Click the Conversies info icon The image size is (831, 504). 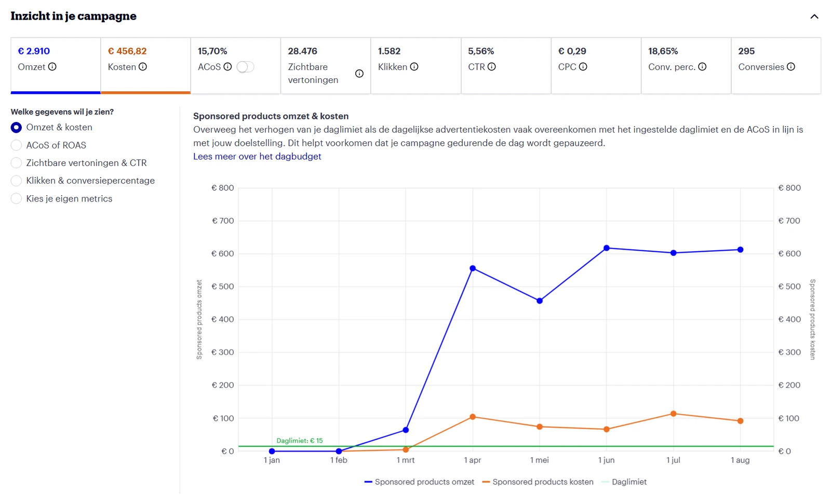coord(791,66)
